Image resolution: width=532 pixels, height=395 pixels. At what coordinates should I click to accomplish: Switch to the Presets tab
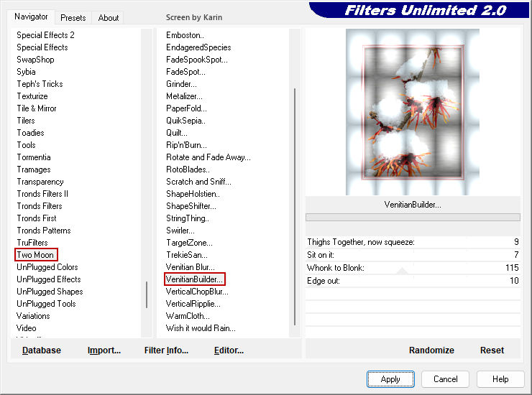(73, 18)
